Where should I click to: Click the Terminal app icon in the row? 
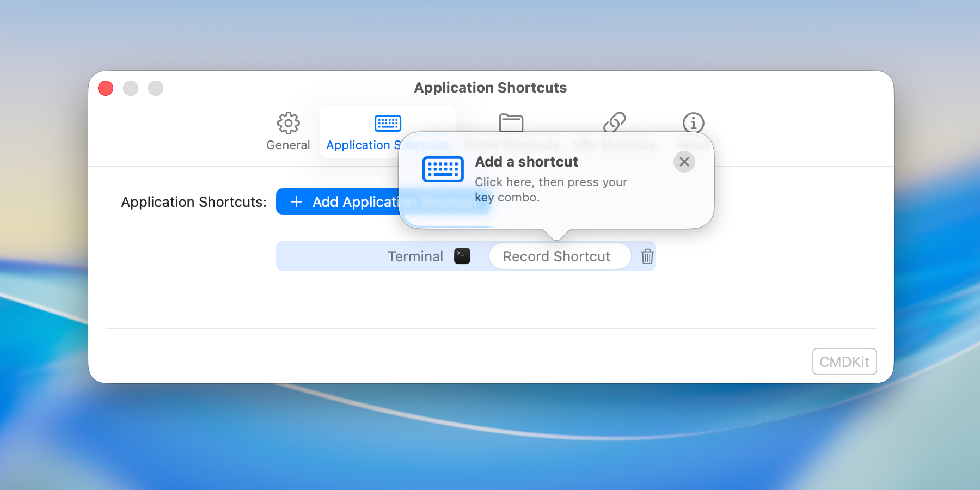461,256
